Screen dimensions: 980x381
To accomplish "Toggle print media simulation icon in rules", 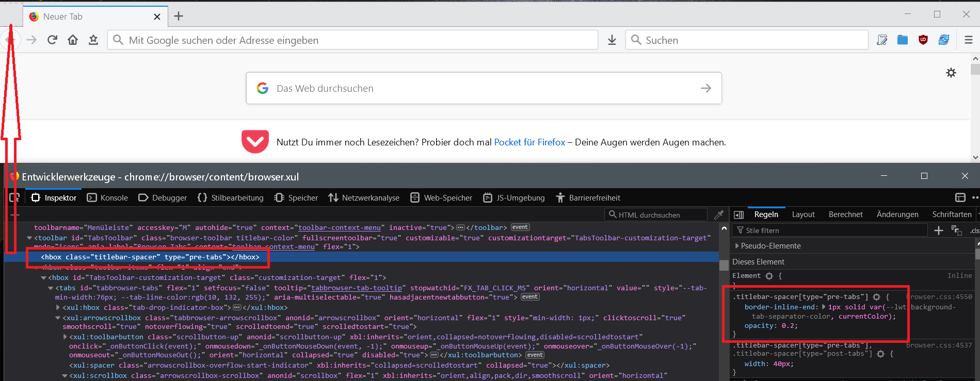I will tap(956, 230).
